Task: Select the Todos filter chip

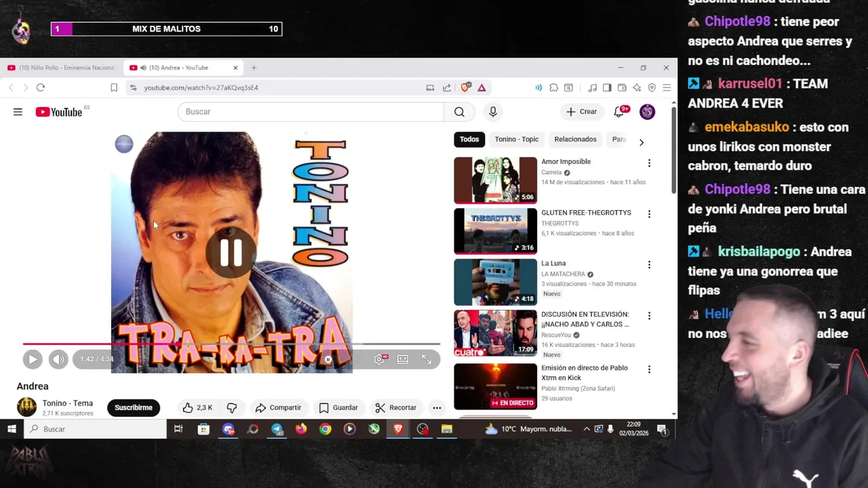Action: tap(469, 139)
